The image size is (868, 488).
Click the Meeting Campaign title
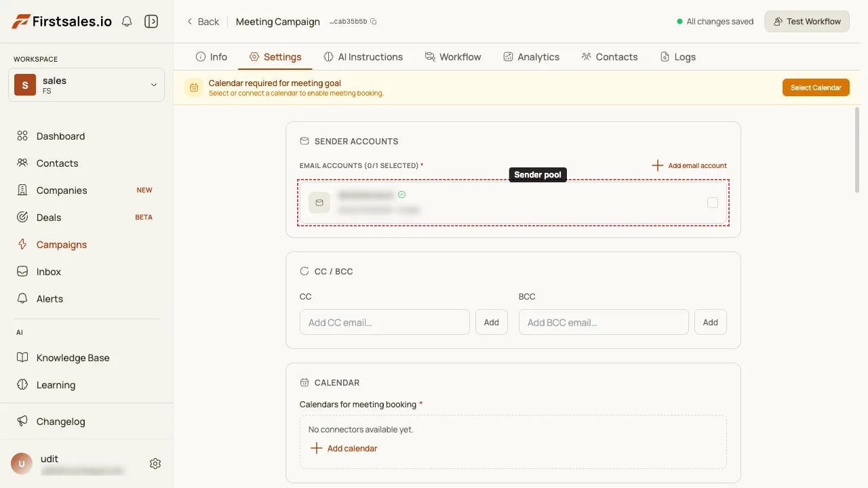278,22
